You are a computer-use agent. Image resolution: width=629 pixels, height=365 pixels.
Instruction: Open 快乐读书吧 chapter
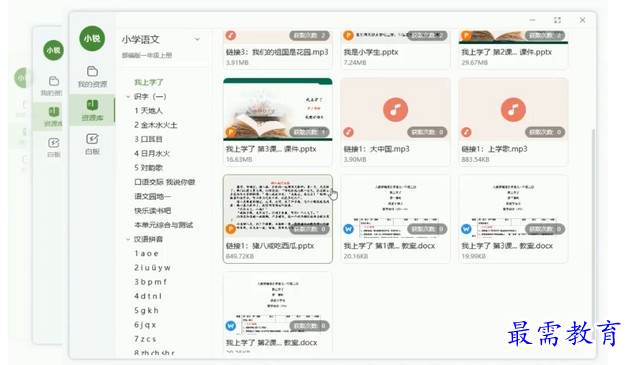tap(152, 211)
